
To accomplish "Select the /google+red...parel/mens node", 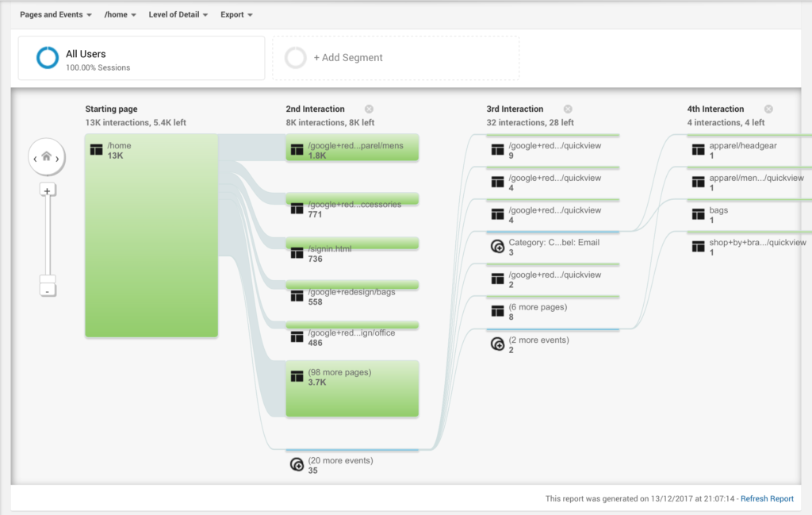I will [x=352, y=148].
